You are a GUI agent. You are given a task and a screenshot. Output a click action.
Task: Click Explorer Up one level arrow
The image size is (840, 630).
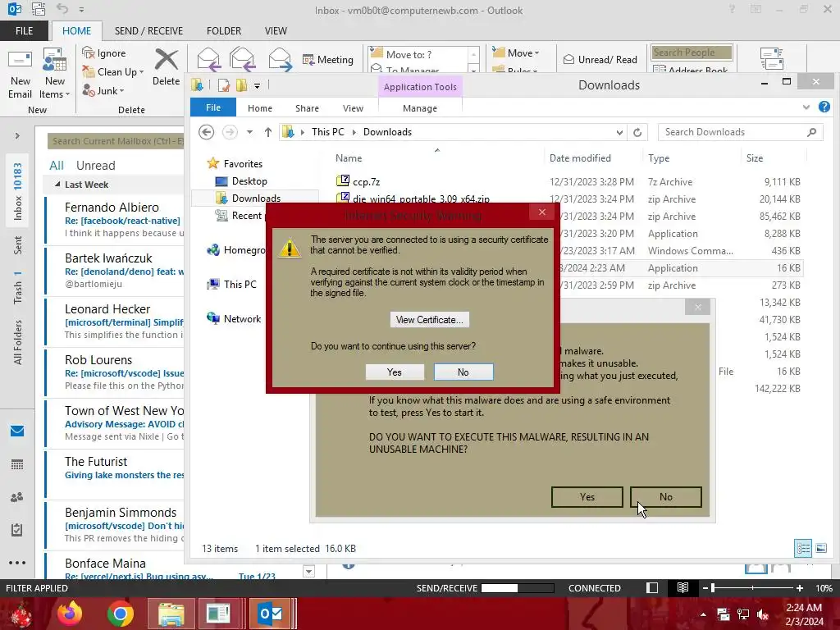[x=268, y=132]
